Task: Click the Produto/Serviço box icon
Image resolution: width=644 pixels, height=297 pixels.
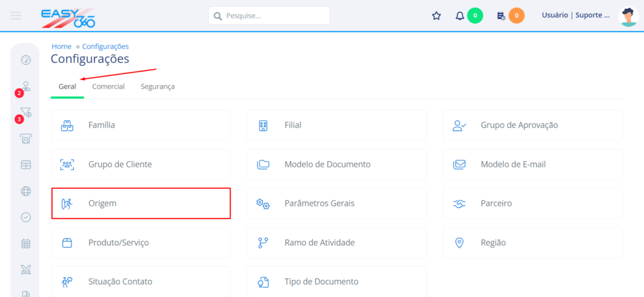Action: coord(67,243)
